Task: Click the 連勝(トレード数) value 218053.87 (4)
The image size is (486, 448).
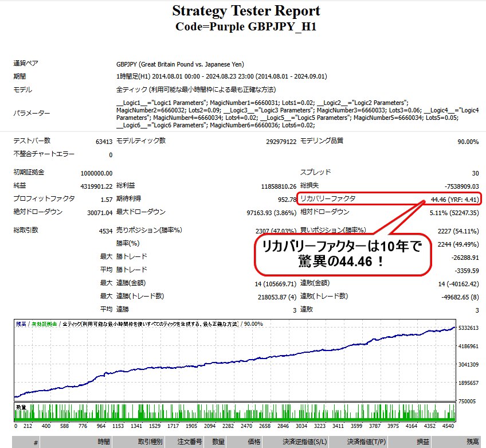Action: click(277, 297)
